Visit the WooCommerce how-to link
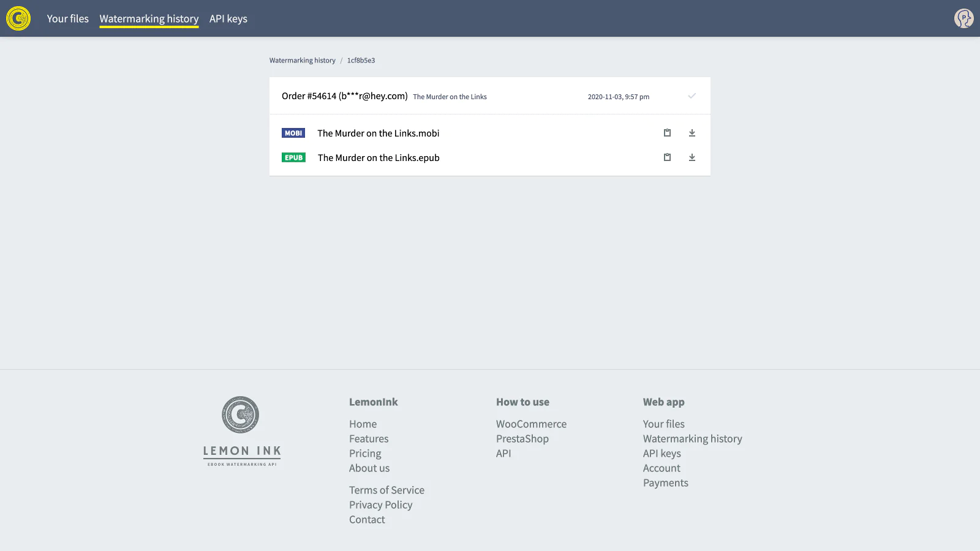This screenshot has height=551, width=980. (x=531, y=424)
